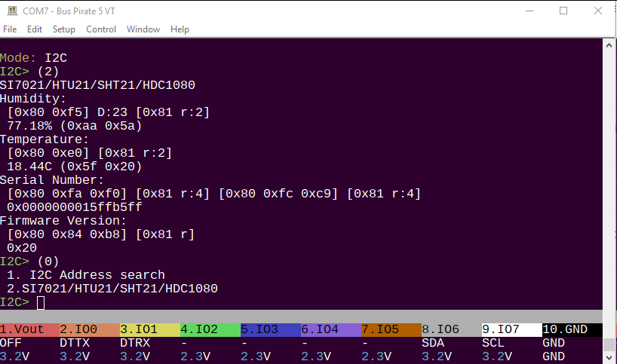
Task: Click the blue 5.IO3 pin label
Action: [x=270, y=329]
